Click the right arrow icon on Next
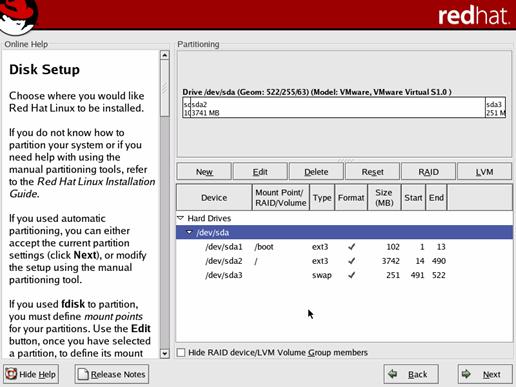Image resolution: width=516 pixels, height=387 pixels. (466, 374)
